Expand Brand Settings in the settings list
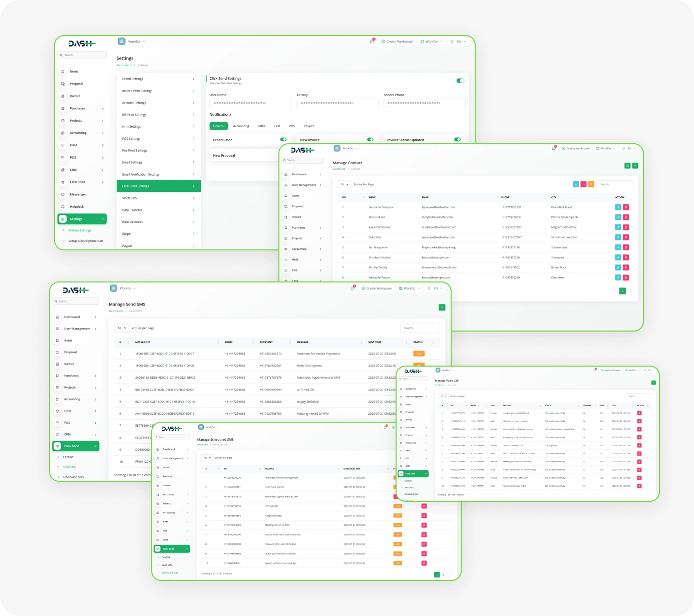This screenshot has height=616, width=694. point(158,79)
